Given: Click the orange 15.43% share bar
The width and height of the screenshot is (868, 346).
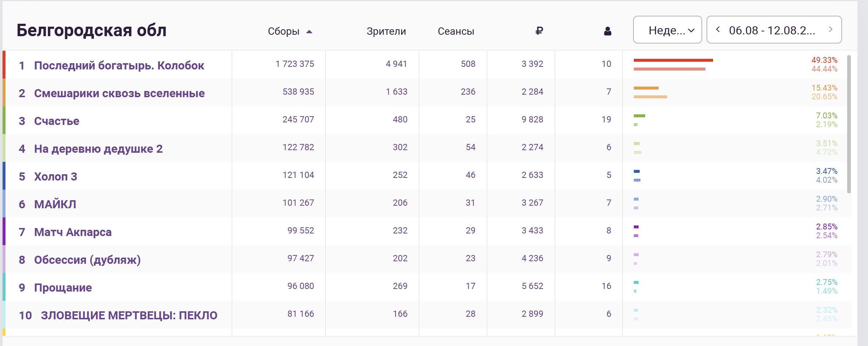Looking at the screenshot, I should tap(646, 88).
